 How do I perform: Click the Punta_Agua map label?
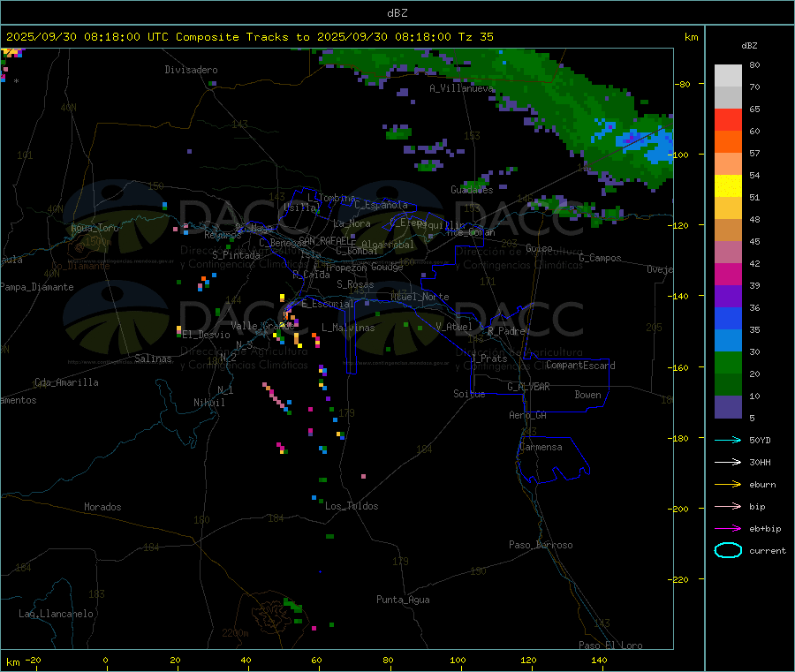pos(403,600)
